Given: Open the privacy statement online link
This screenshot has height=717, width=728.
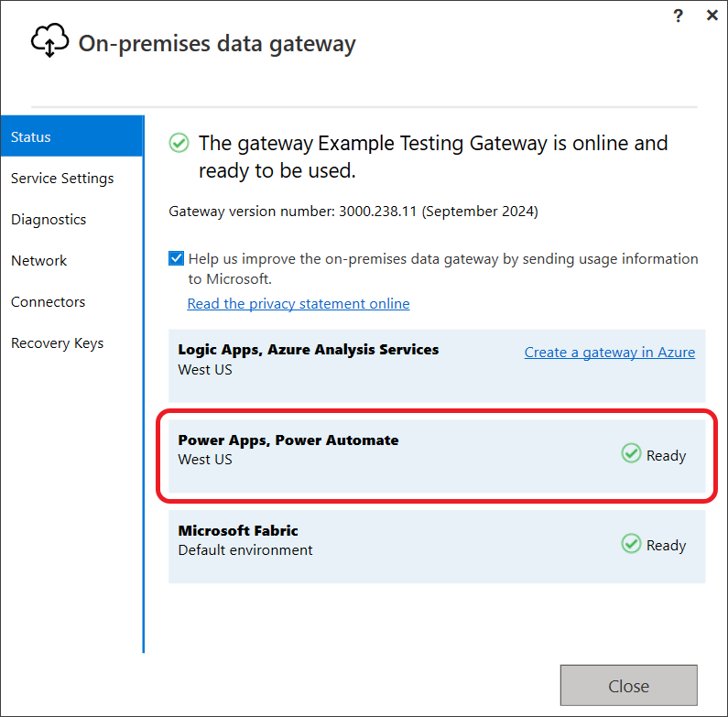Looking at the screenshot, I should pyautogui.click(x=299, y=304).
